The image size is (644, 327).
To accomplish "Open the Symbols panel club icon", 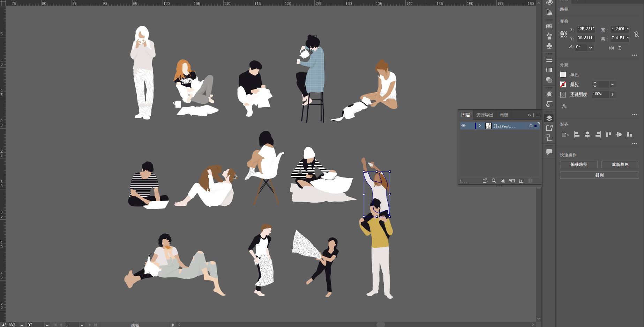I will 549,46.
